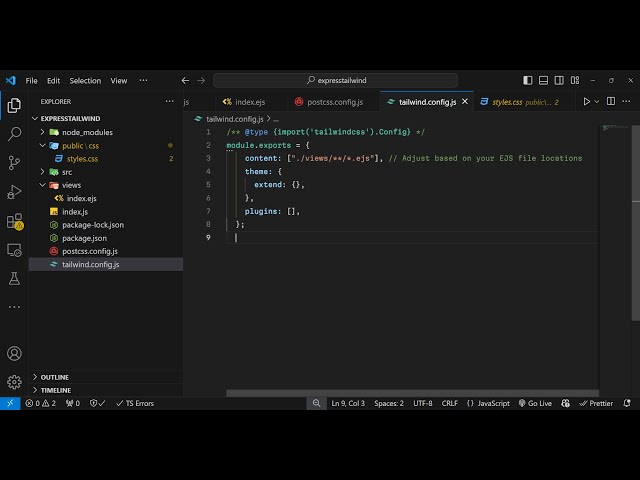This screenshot has width=640, height=480.
Task: Collapse the views folder
Action: click(71, 185)
